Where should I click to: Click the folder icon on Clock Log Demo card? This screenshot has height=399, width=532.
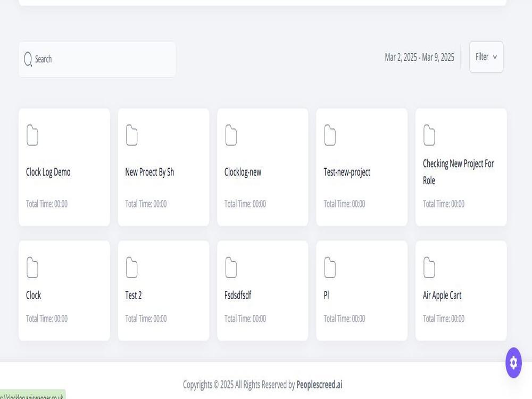coord(32,135)
